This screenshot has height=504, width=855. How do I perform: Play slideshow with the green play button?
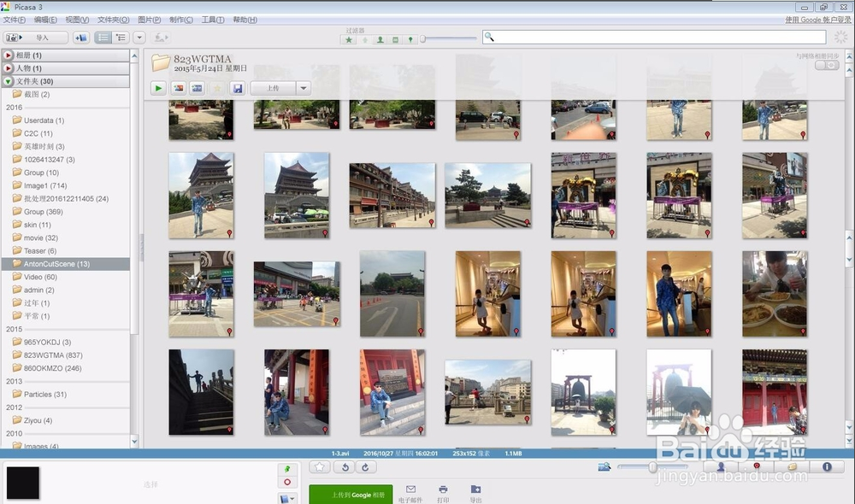(158, 88)
